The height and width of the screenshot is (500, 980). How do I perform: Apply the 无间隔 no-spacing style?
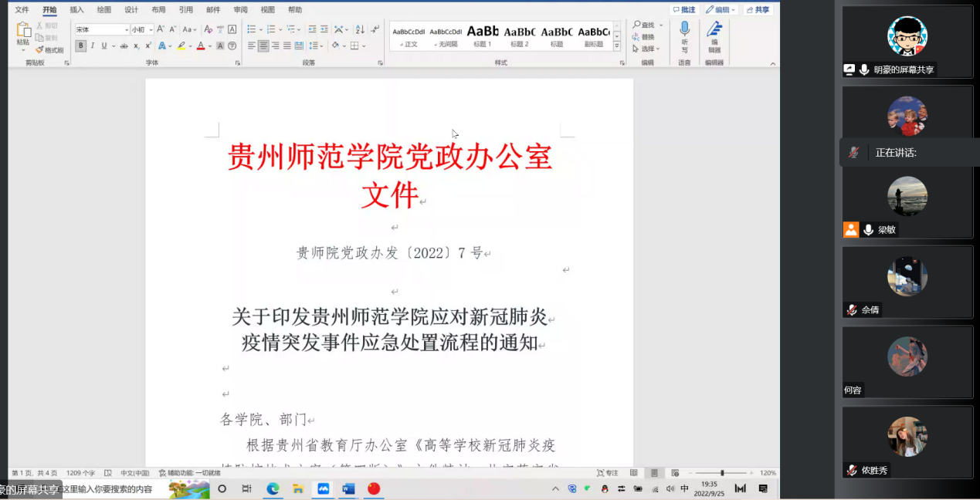click(446, 35)
